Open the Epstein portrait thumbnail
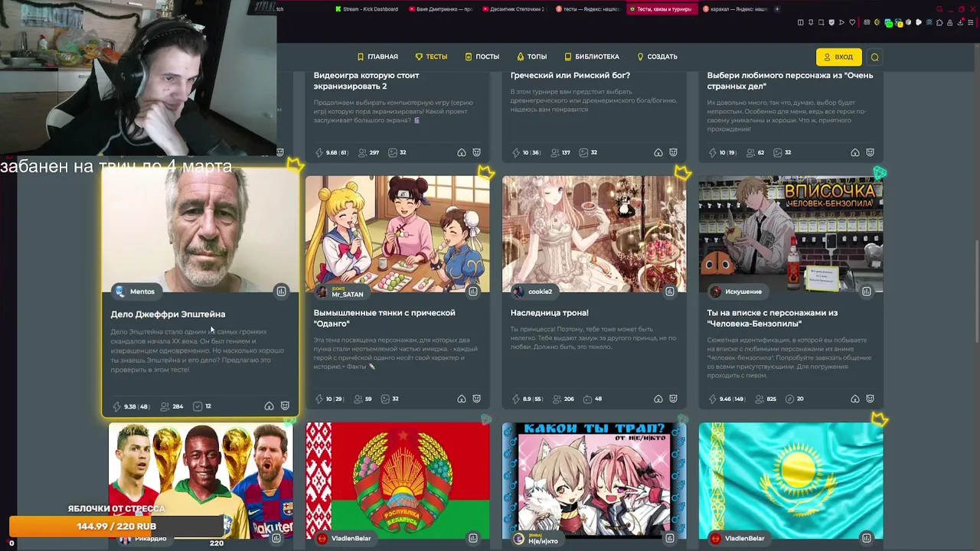980x551 pixels. pyautogui.click(x=200, y=231)
